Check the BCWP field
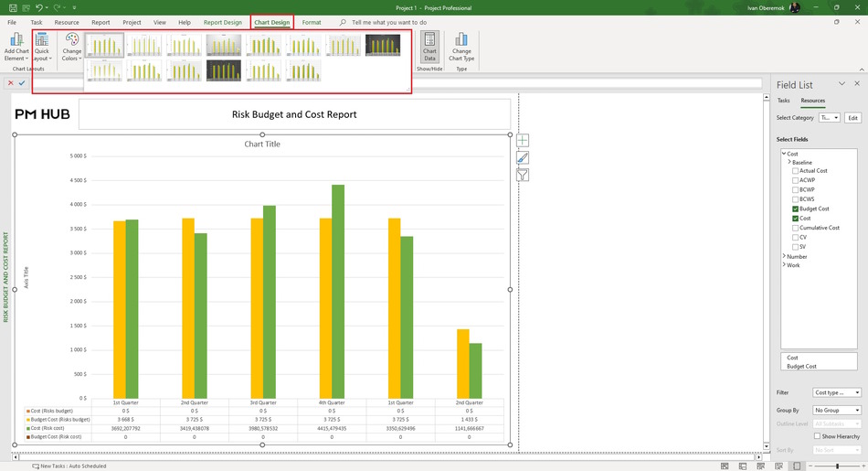 (796, 190)
